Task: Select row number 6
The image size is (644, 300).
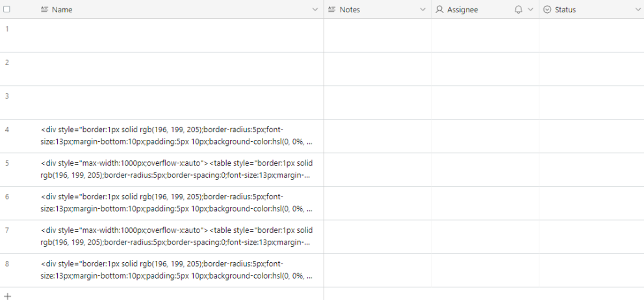Action: pyautogui.click(x=6, y=197)
